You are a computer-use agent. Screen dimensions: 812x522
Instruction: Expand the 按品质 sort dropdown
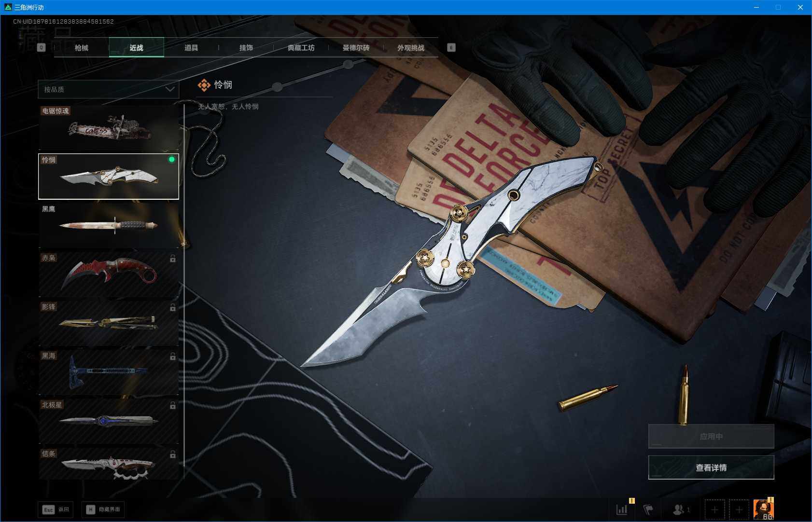108,89
